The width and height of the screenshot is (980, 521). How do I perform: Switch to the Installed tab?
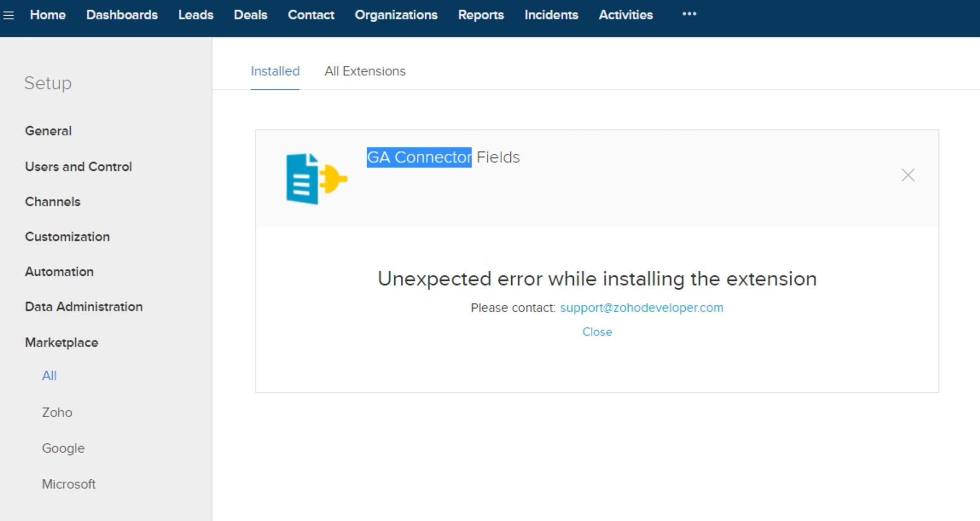pyautogui.click(x=275, y=71)
